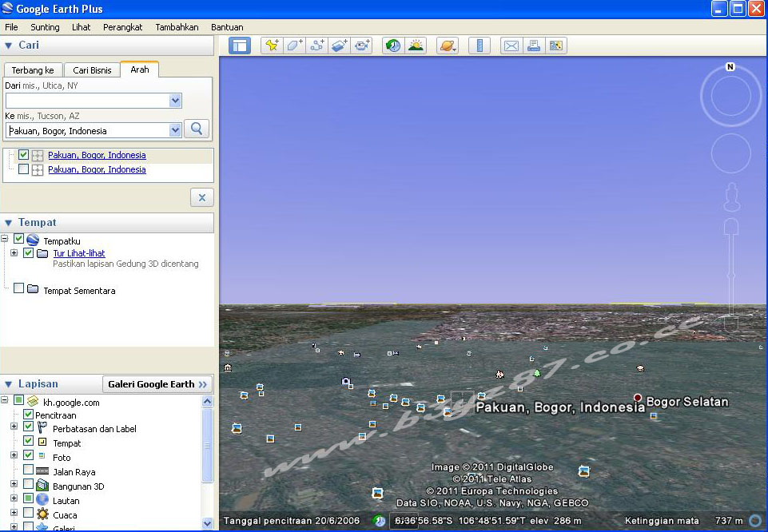
Task: Add a polygon from the toolbar
Action: tap(294, 46)
